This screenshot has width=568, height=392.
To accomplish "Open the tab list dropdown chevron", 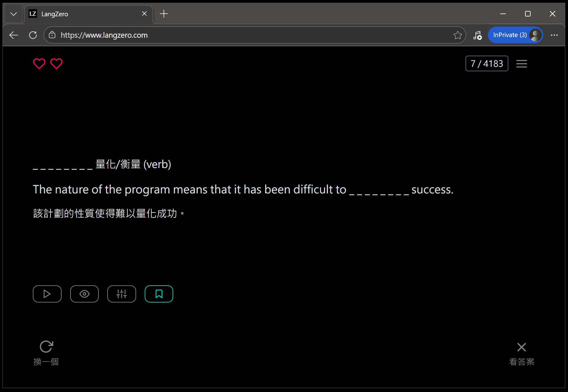I will [x=13, y=14].
